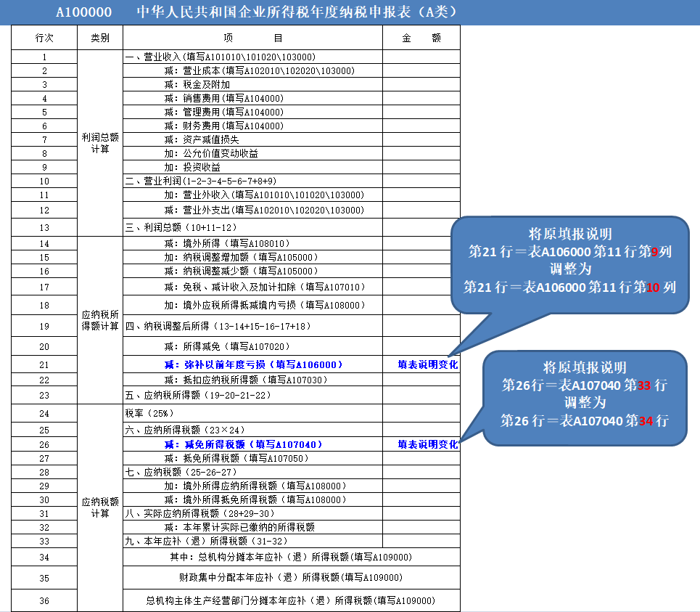Select the 加：境外应税所得抵减境内亏损 row

click(252, 305)
